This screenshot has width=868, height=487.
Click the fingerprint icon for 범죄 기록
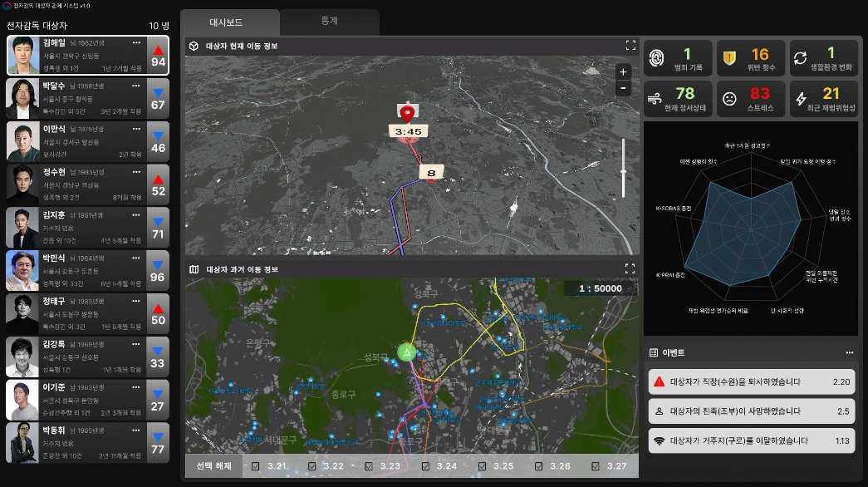[x=656, y=58]
